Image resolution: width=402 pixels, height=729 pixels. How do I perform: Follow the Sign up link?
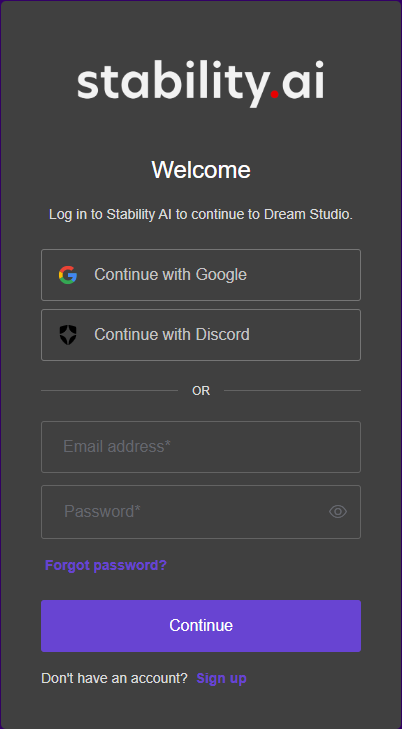(221, 678)
